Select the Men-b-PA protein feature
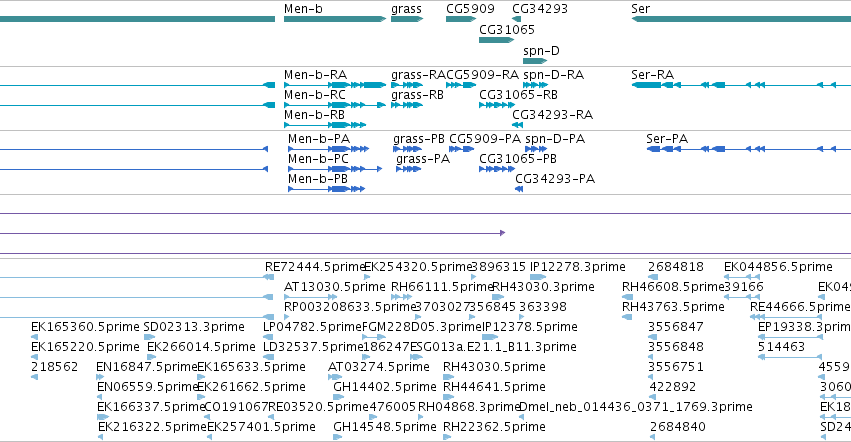This screenshot has height=442, width=851. click(328, 149)
